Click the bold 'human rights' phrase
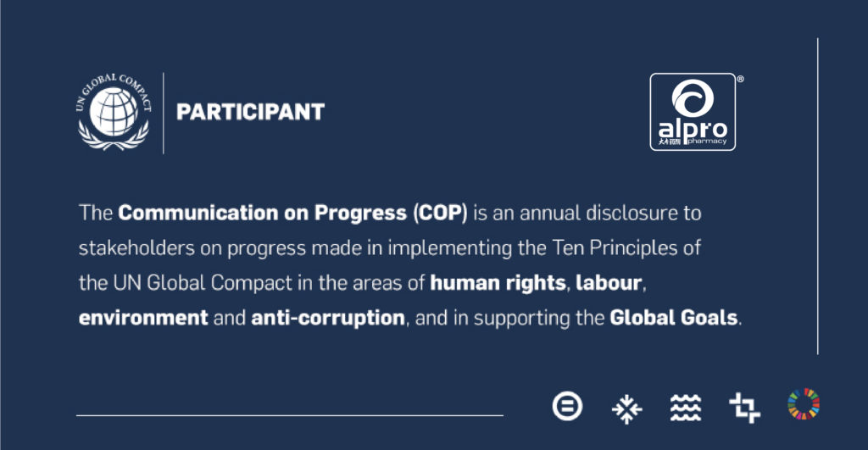Viewport: 868px width, 450px height. [498, 283]
